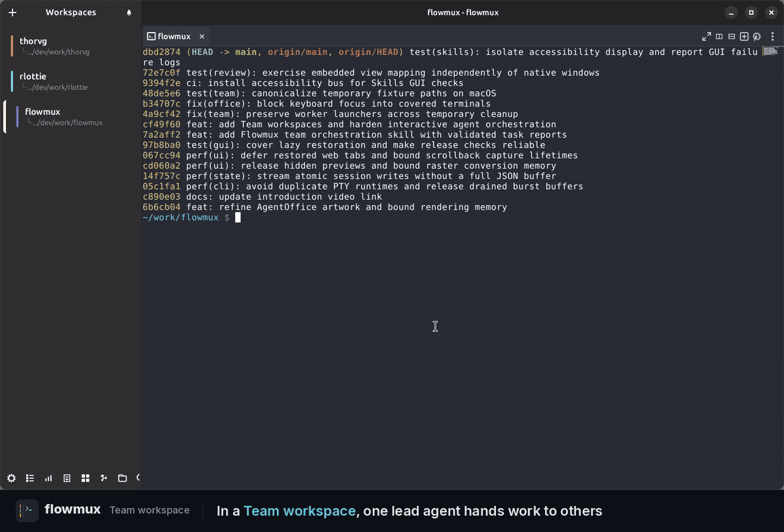Split the pane into stacked rows
The image size is (784, 532).
coord(732,37)
